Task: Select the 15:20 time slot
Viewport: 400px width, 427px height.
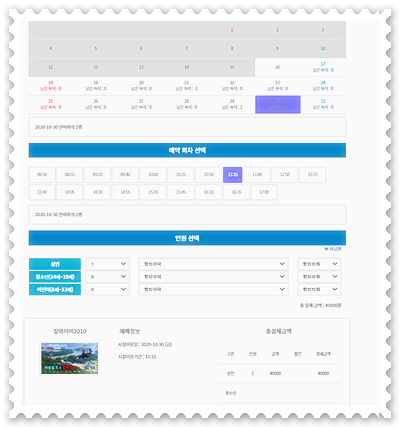Action: (153, 192)
